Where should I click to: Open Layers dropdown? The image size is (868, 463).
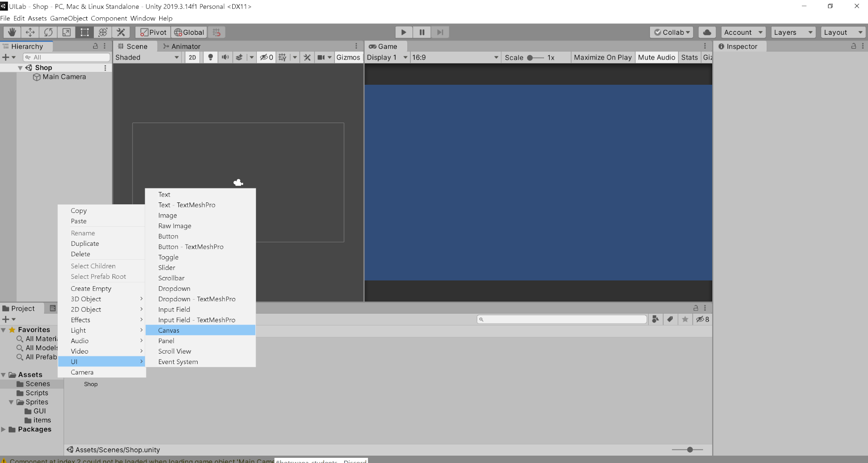click(x=793, y=32)
